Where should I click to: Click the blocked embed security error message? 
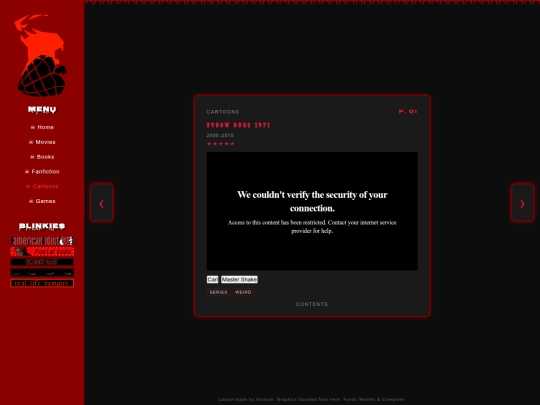point(312,211)
